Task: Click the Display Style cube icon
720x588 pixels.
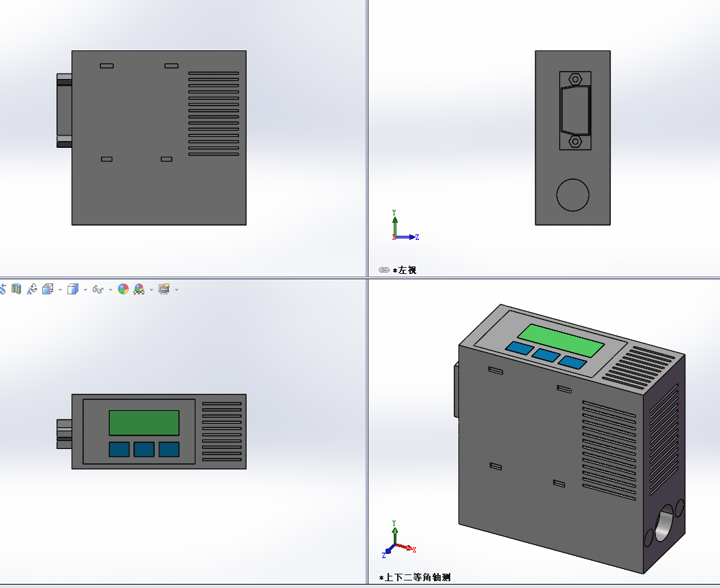Action: tap(73, 289)
